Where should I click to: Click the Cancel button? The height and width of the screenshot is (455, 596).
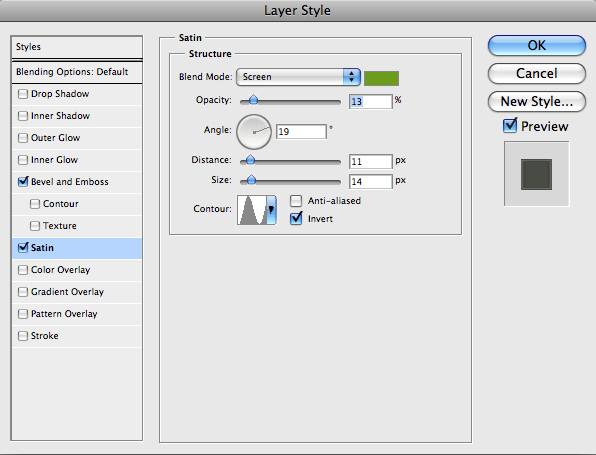pyautogui.click(x=537, y=73)
